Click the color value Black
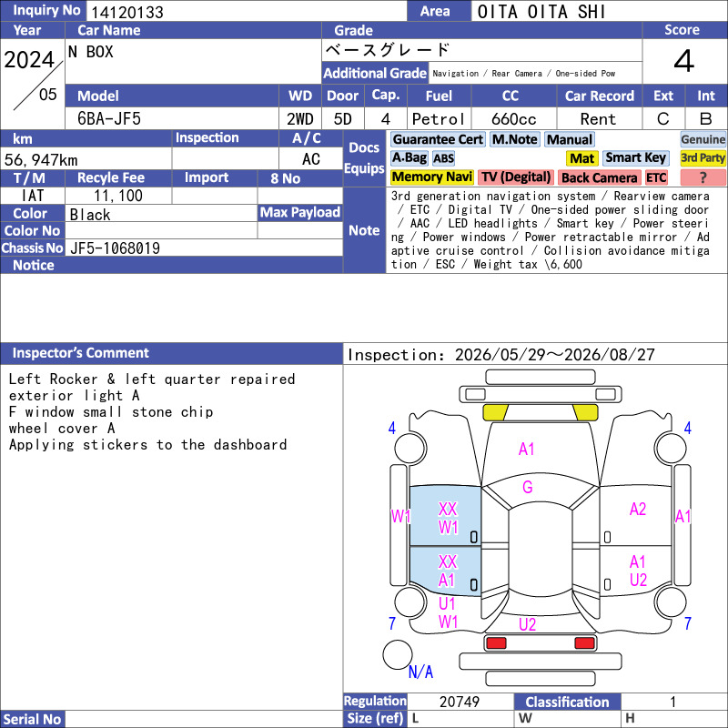Screen dimensions: 728x728 90,215
